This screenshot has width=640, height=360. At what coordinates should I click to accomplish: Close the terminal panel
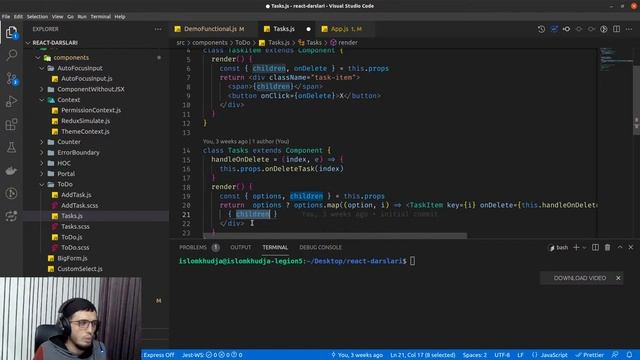[631, 247]
